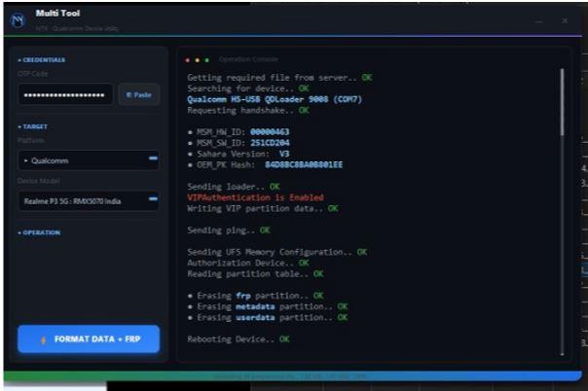Viewport: 588px width, 391px height.
Task: Click 'Requesting handshake' log line
Action: [x=248, y=110]
